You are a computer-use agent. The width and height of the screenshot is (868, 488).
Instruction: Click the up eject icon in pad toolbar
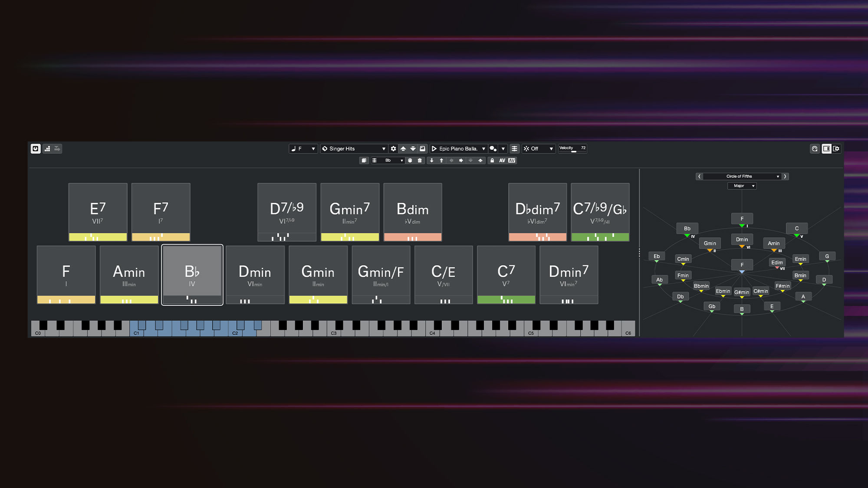point(480,160)
